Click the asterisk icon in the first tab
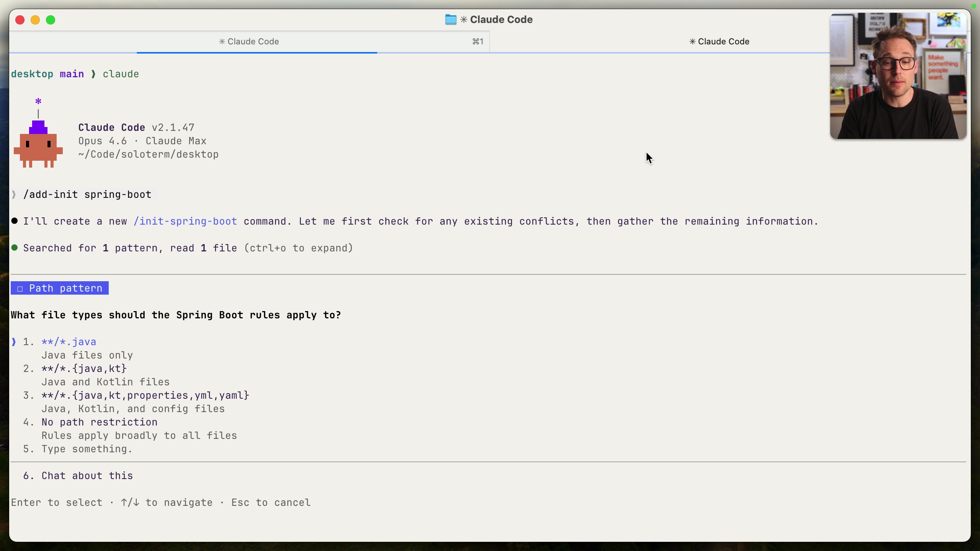Screen dimensions: 980x551 222,41
